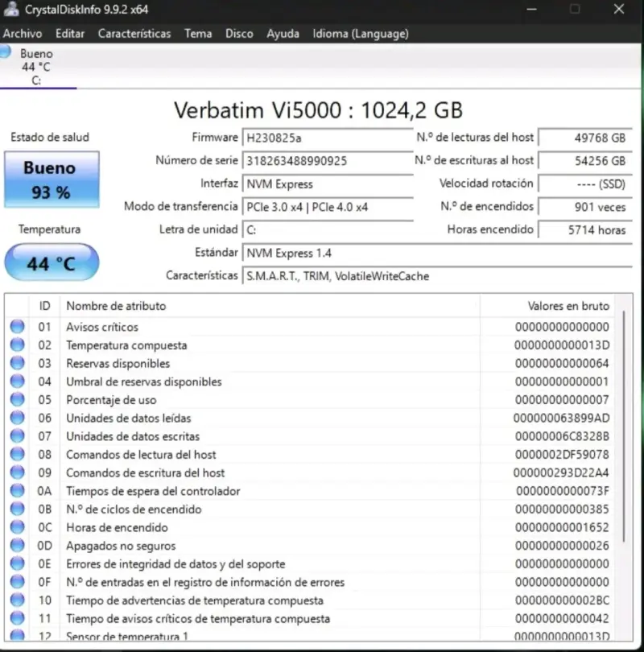The image size is (644, 652).
Task: Click the ID column header
Action: click(x=44, y=306)
